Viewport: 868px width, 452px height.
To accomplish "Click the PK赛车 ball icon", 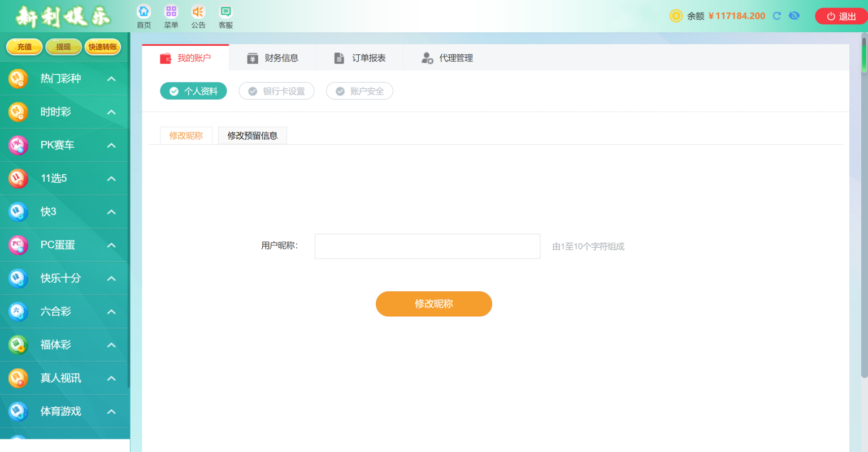I will pyautogui.click(x=18, y=145).
